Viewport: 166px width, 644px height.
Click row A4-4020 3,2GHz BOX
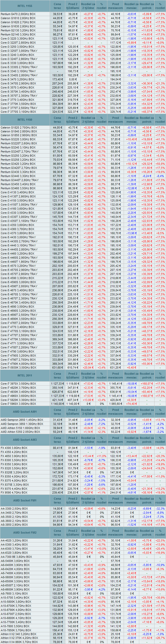coord(83,540)
